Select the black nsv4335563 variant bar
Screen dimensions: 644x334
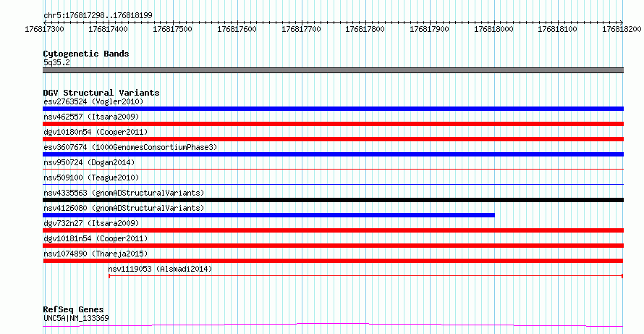(333, 200)
